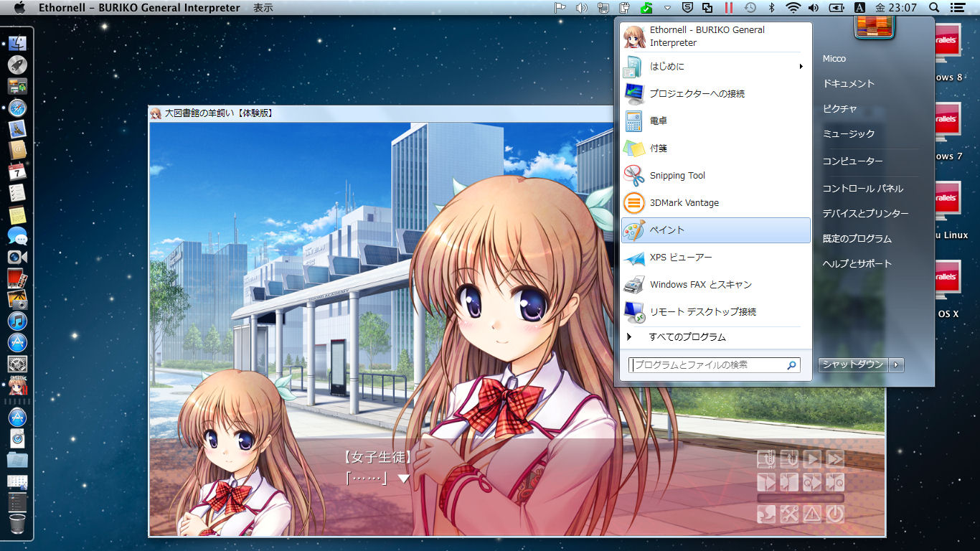
Task: Open 既定のプログラム
Action: point(857,239)
